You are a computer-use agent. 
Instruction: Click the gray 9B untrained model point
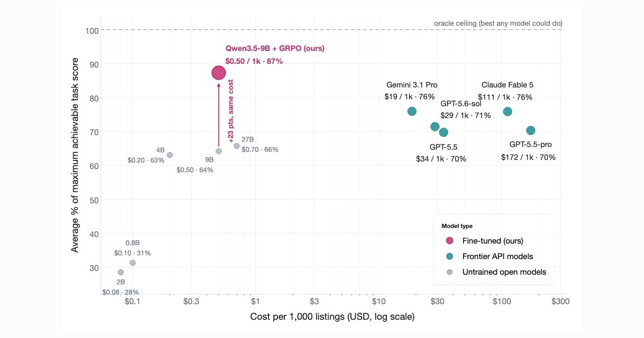[x=218, y=151]
